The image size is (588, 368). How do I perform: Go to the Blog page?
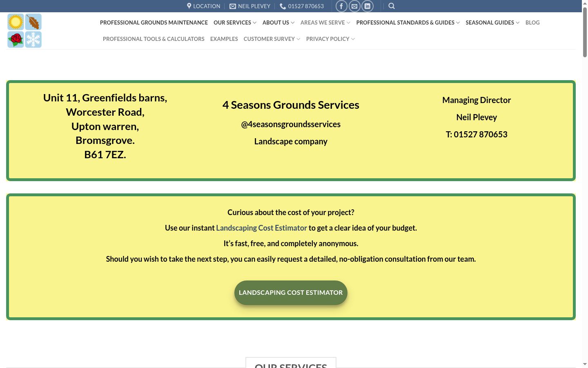[x=532, y=22]
